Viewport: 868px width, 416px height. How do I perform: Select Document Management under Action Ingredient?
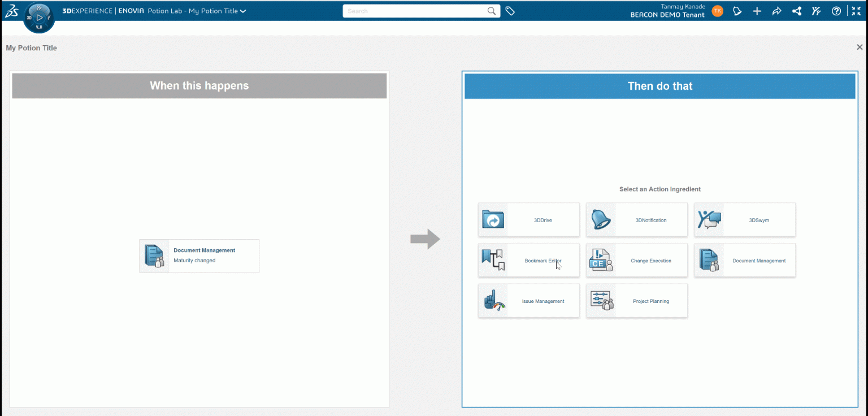(x=745, y=261)
